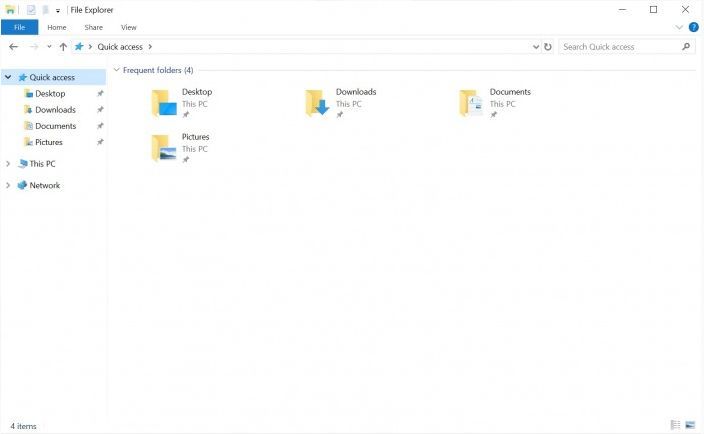Expand the This PC tree node
This screenshot has width=704, height=434.
(9, 164)
